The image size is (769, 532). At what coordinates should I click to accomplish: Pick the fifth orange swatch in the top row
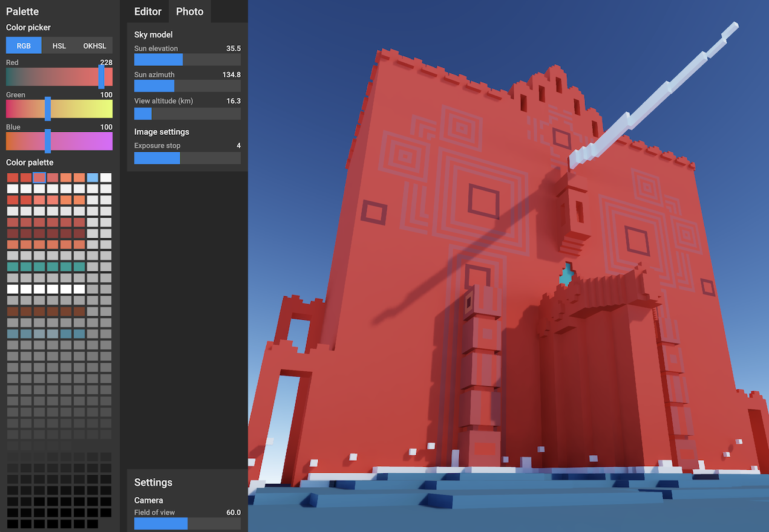pyautogui.click(x=66, y=177)
